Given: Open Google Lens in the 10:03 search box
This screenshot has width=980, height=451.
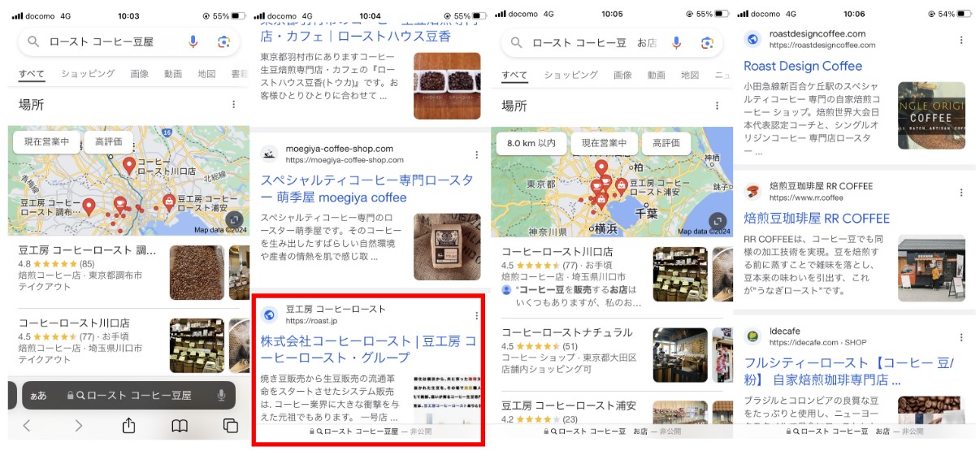Looking at the screenshot, I should (223, 42).
